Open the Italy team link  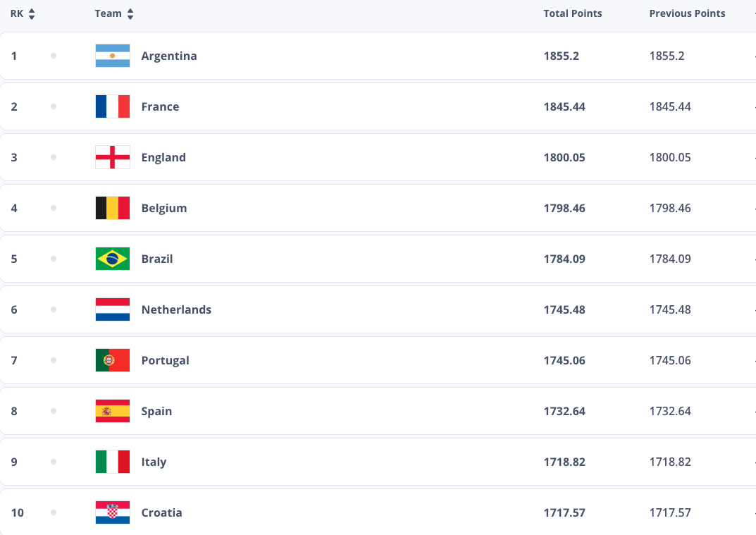point(154,462)
